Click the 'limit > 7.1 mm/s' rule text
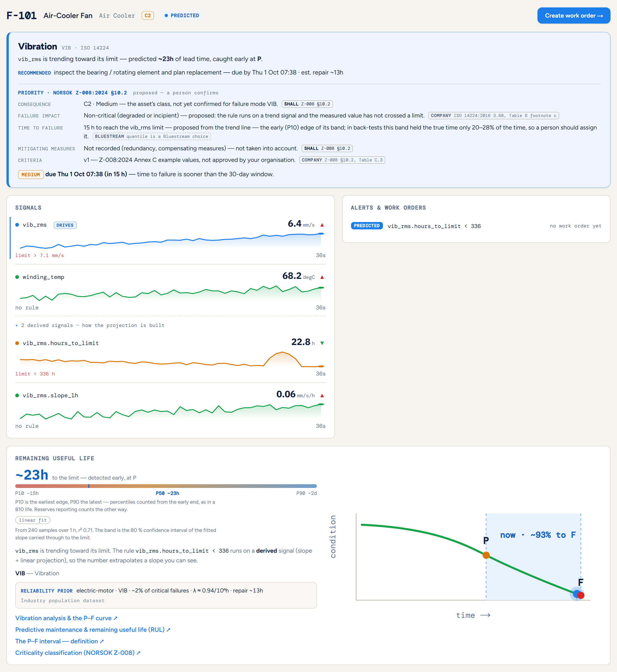617x672 pixels. pos(39,256)
